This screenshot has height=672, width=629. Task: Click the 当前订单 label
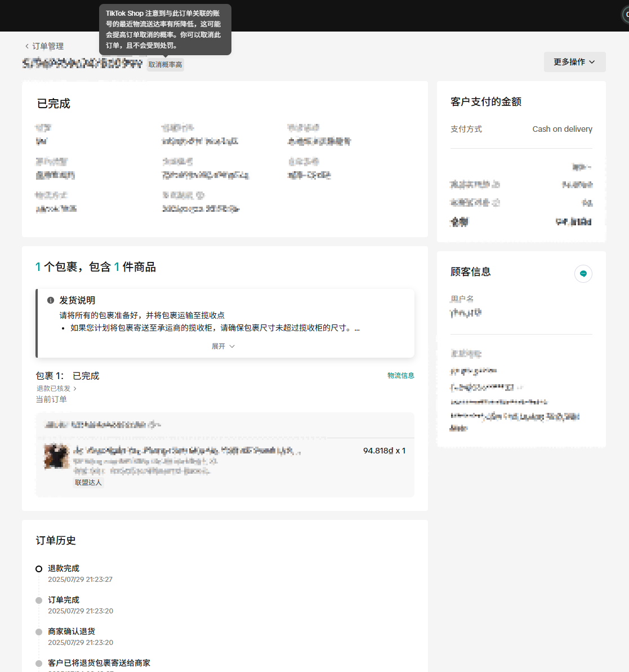click(x=51, y=399)
